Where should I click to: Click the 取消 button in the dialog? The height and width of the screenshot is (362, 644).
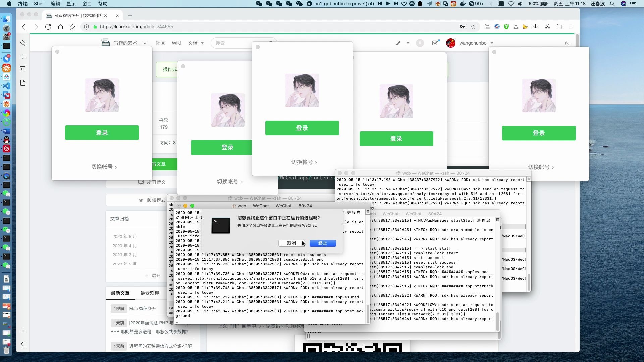pos(291,243)
